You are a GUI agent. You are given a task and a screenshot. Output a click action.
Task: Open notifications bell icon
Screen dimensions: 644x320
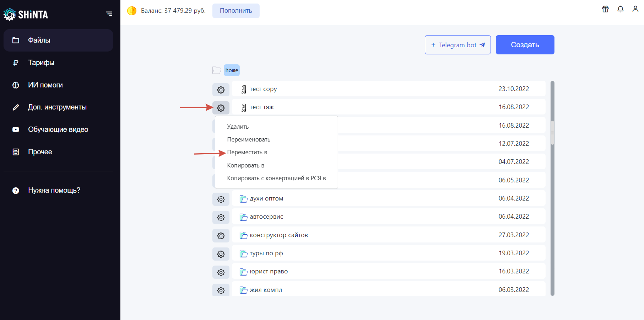[621, 9]
